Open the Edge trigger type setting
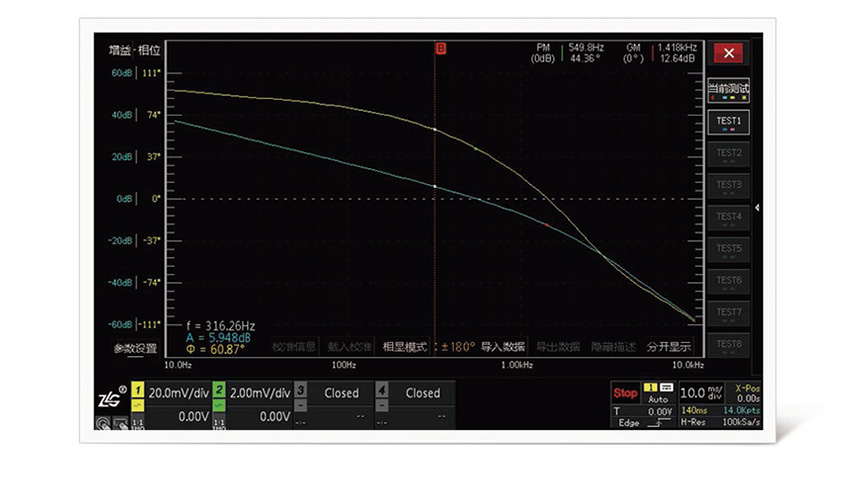The width and height of the screenshot is (850, 480). click(643, 423)
